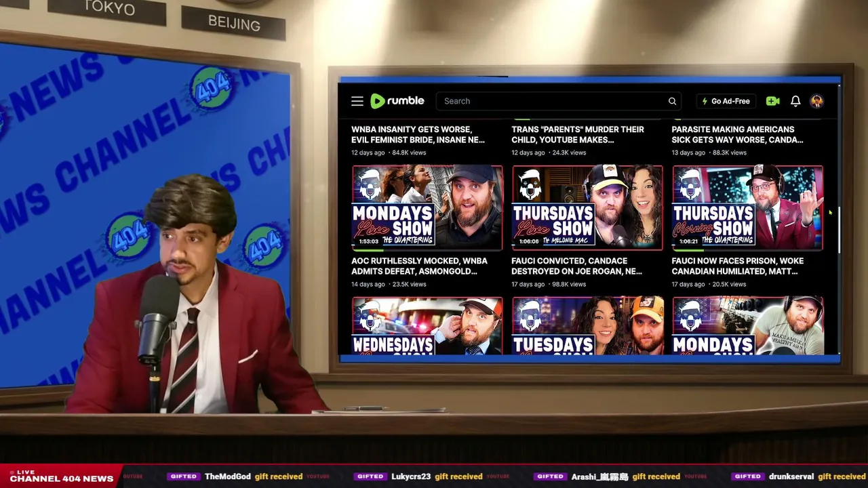The image size is (868, 488).
Task: Click the Rumble page vertical scrollbar
Action: click(x=838, y=230)
